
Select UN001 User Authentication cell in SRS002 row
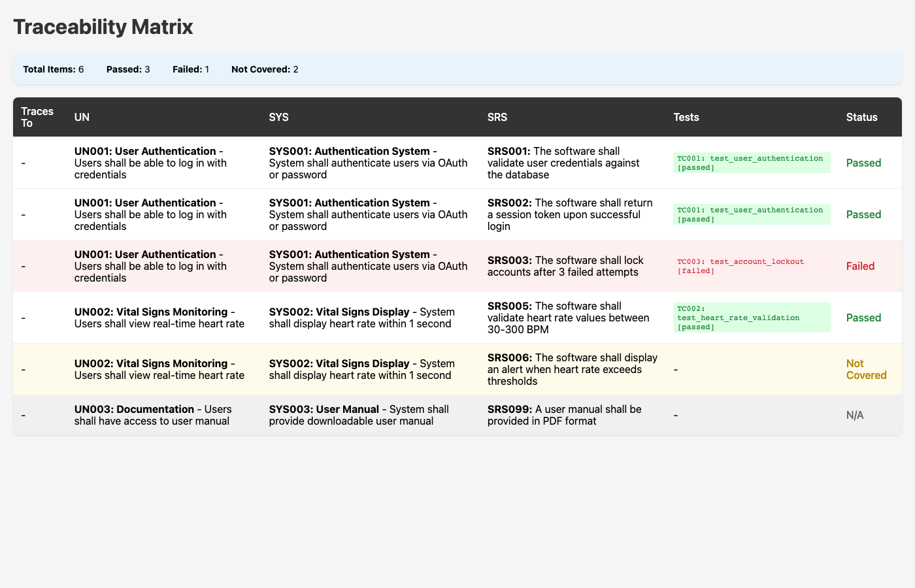(164, 214)
